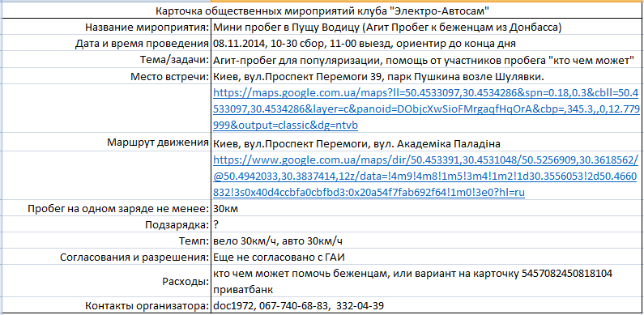
Task: Click the "Место встречи:" label cell
Action: click(106, 76)
